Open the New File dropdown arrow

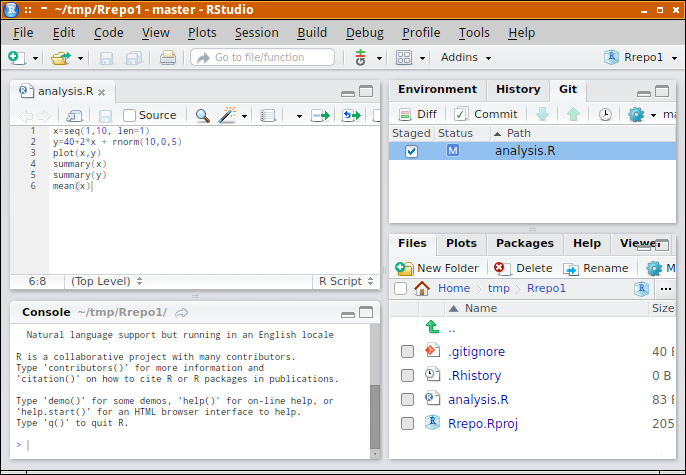[35, 58]
